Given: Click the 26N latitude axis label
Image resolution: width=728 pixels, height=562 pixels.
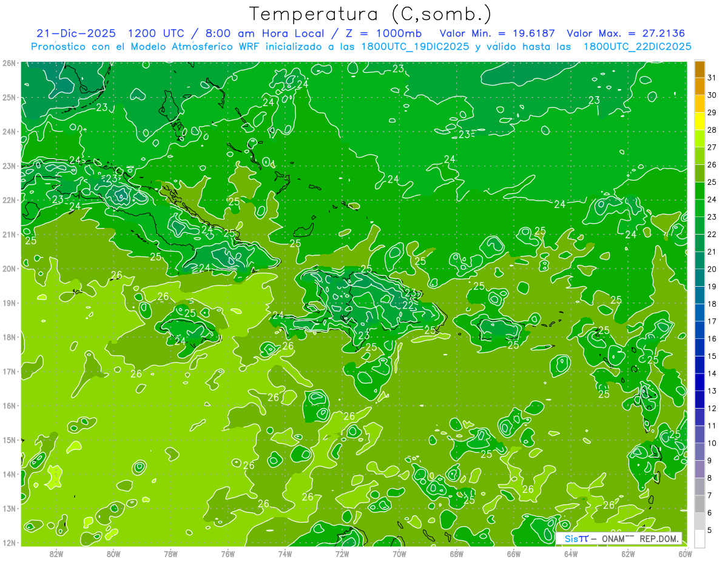Looking at the screenshot, I should [8, 63].
